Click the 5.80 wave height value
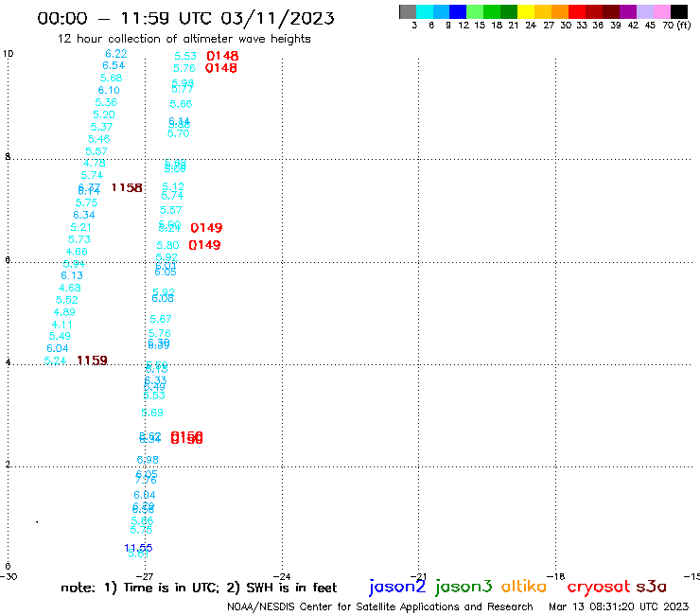 point(167,245)
